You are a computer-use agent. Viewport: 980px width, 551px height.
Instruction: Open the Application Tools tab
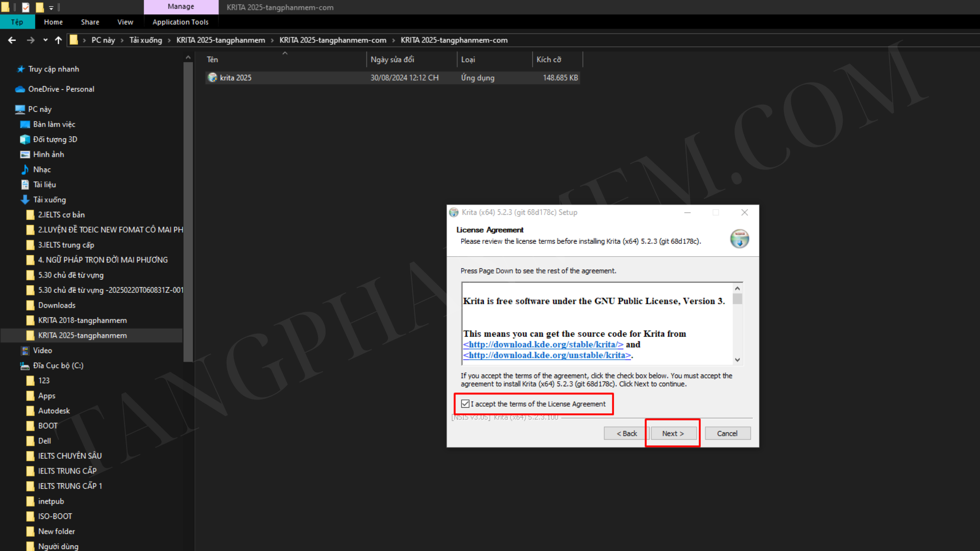[180, 22]
